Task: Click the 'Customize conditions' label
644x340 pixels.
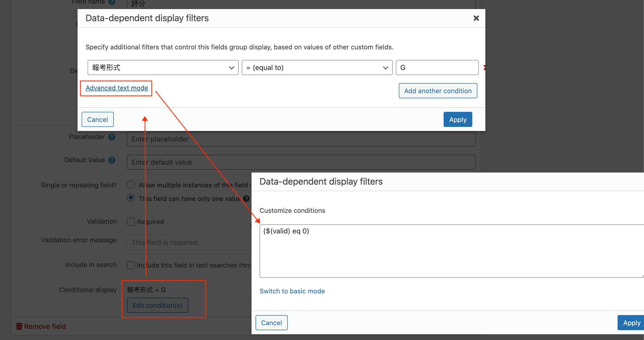Action: coord(292,211)
